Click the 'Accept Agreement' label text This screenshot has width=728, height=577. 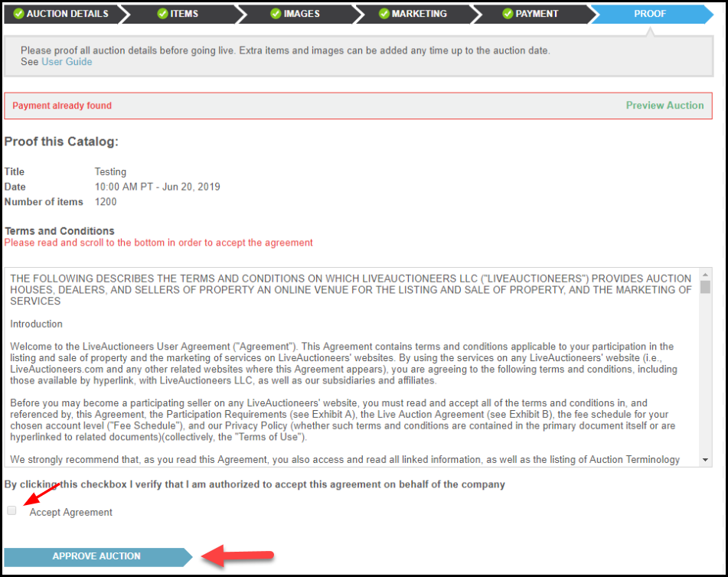coord(71,512)
